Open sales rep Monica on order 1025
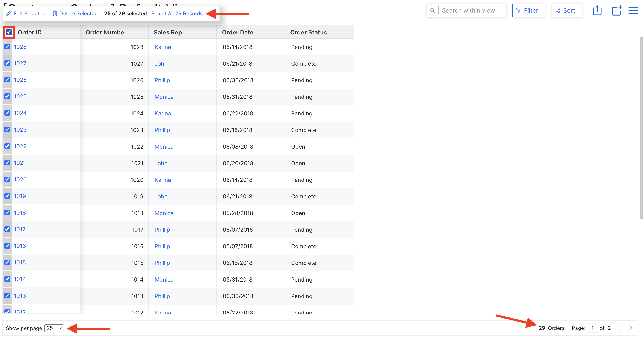The image size is (644, 339). click(x=164, y=97)
